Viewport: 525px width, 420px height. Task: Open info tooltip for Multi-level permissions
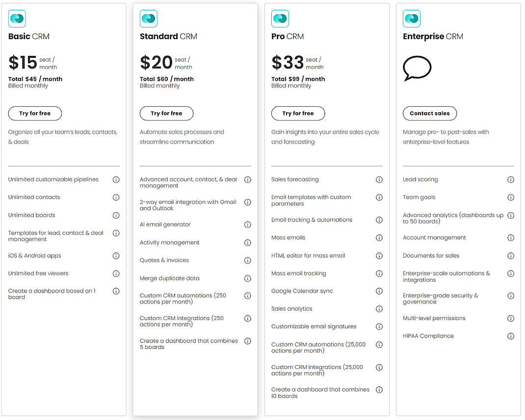511,318
